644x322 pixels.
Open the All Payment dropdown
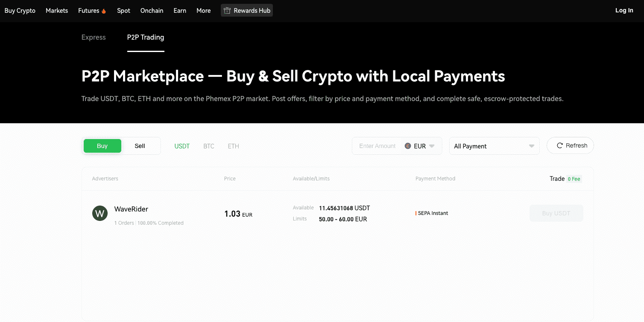pyautogui.click(x=494, y=146)
